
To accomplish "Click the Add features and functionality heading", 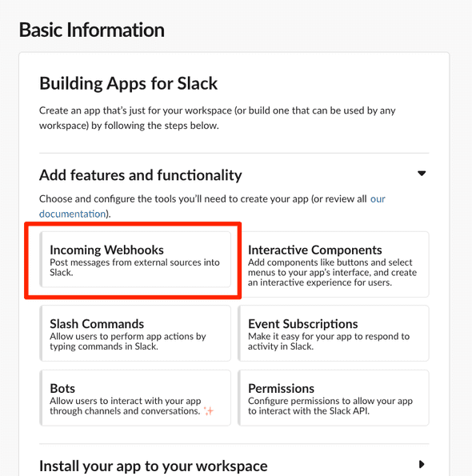I will (x=141, y=175).
